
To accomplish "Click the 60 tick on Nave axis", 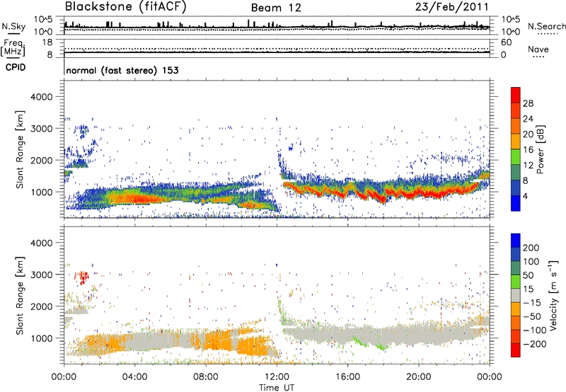I will (506, 42).
